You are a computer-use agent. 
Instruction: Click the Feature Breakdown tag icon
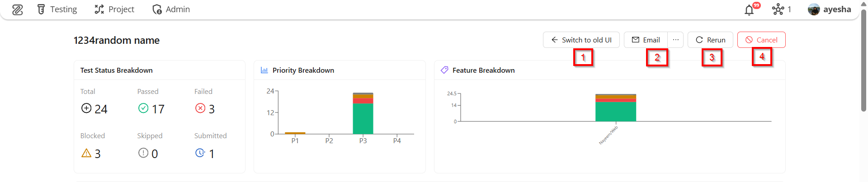pos(444,70)
